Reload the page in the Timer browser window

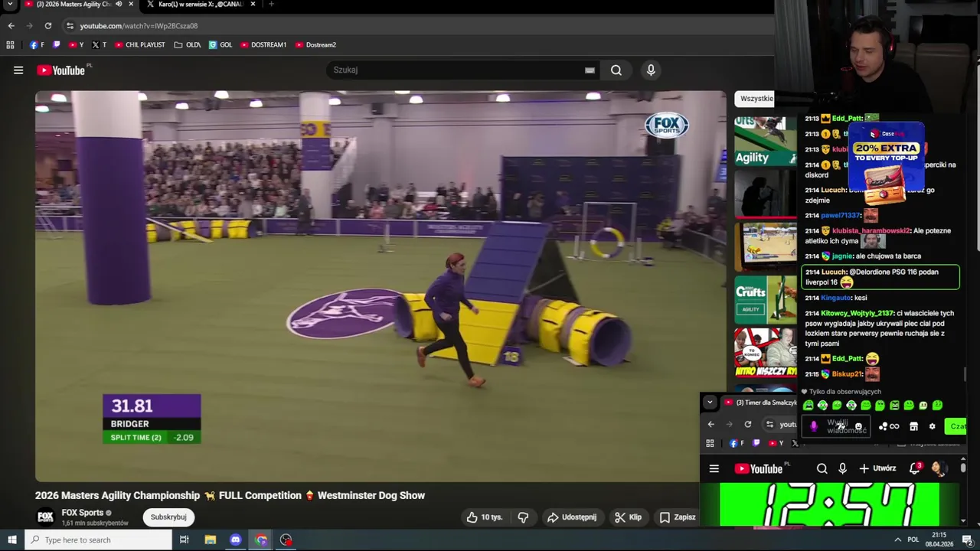coord(748,424)
